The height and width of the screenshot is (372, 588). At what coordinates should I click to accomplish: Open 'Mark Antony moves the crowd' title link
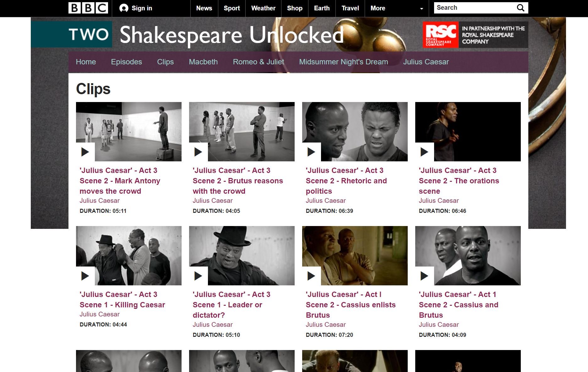click(x=120, y=181)
